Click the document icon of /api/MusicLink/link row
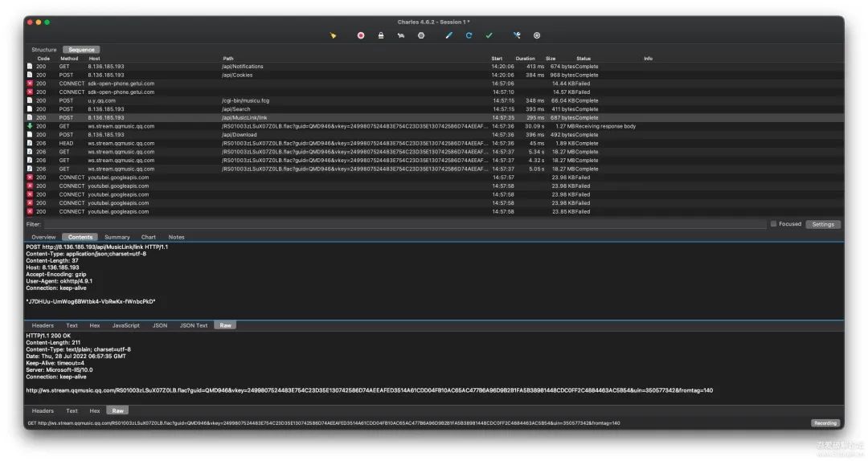This screenshot has width=868, height=461. [x=30, y=117]
